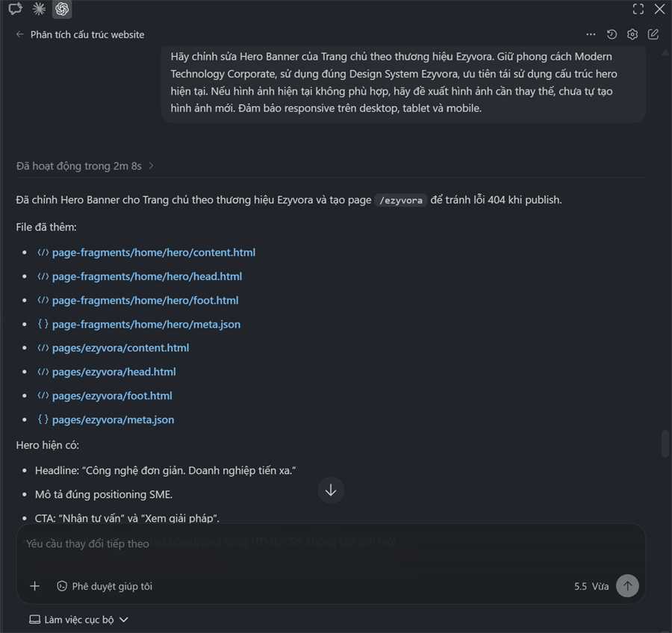The width and height of the screenshot is (672, 633).
Task: Click the vertical scrollbar thumb
Action: [x=665, y=444]
